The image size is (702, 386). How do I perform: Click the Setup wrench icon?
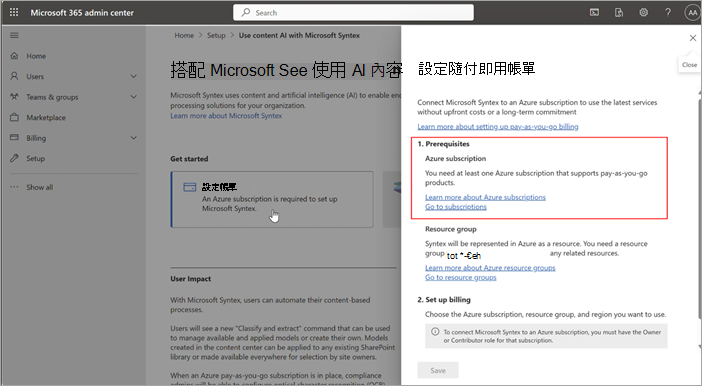[14, 158]
